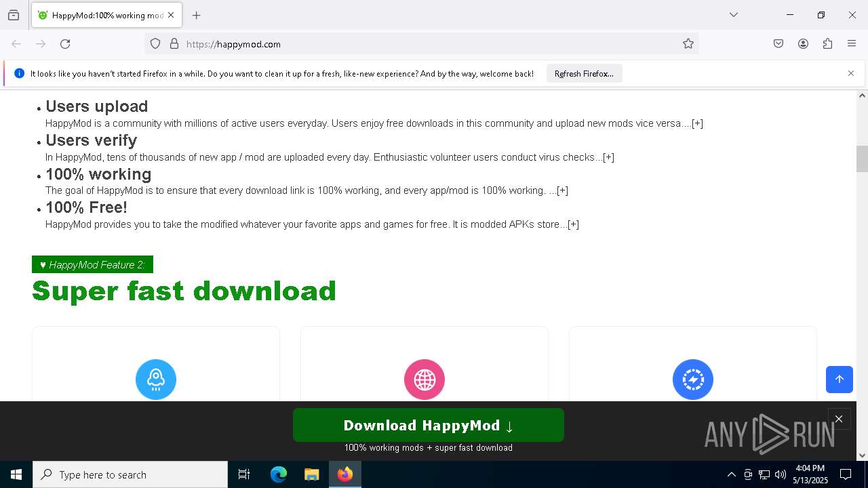Click the Refresh Firefox... button
This screenshot has height=488, width=868.
(x=584, y=74)
